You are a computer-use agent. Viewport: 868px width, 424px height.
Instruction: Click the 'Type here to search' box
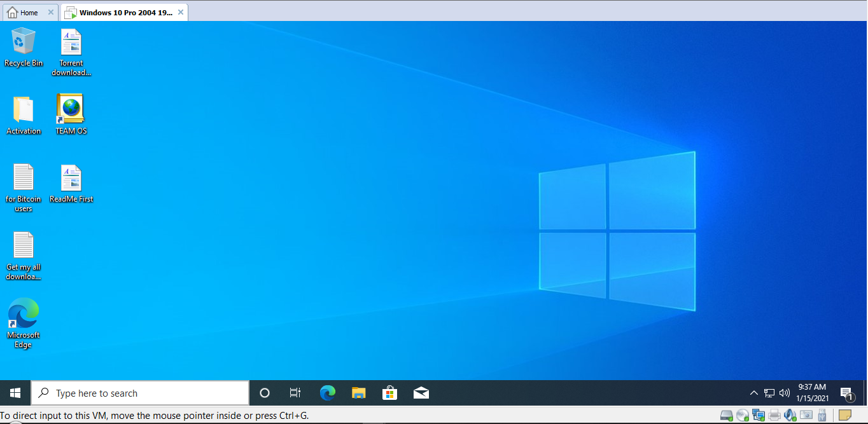click(x=140, y=393)
